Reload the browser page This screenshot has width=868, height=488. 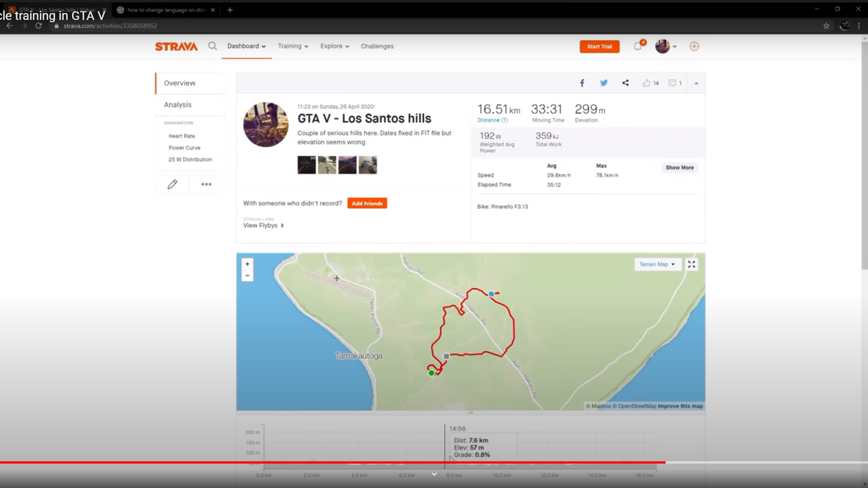[x=39, y=26]
